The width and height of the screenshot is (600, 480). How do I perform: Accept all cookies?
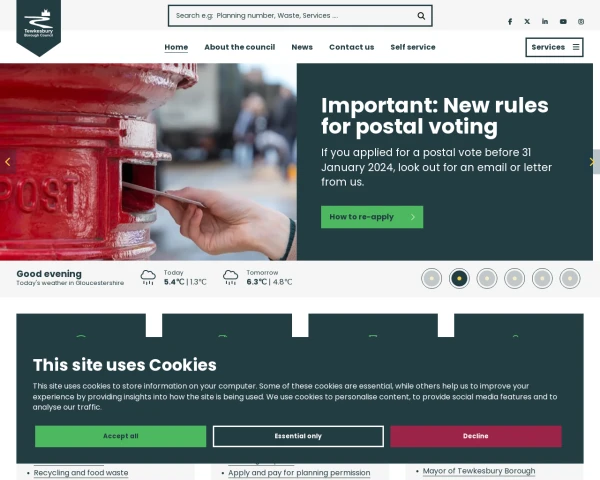pos(121,436)
